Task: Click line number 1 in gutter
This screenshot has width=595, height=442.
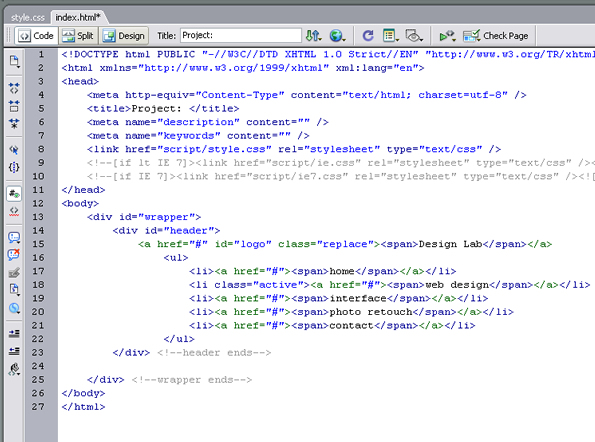Action: (x=41, y=54)
